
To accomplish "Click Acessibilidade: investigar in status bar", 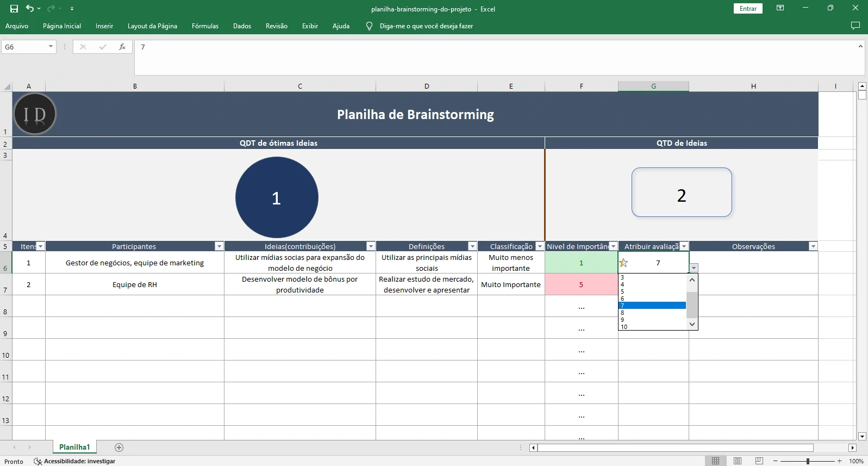I will 79,461.
